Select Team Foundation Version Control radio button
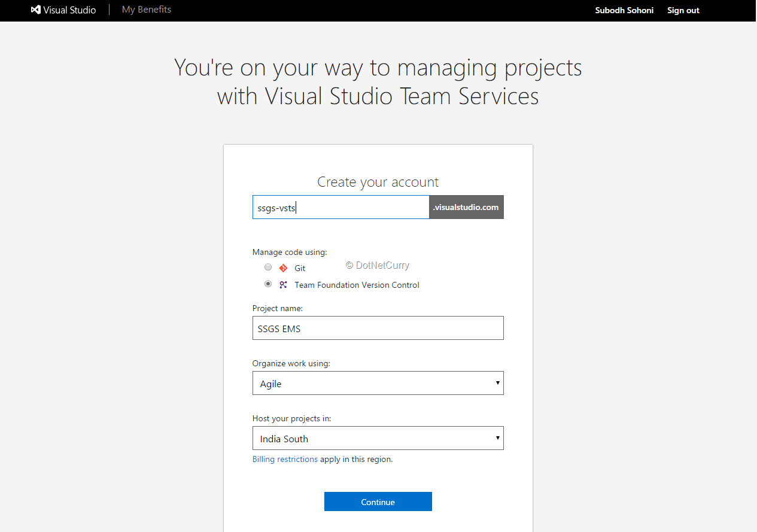This screenshot has width=757, height=532. 268,284
